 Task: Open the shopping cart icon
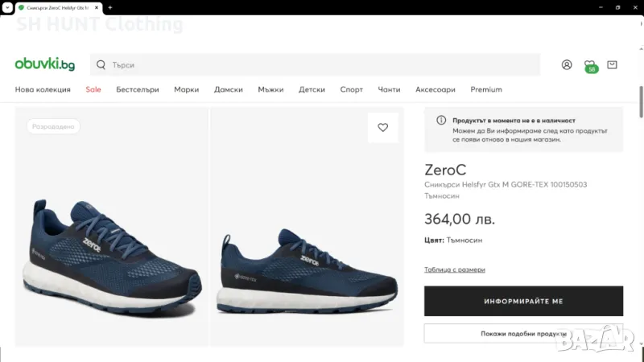(x=612, y=64)
